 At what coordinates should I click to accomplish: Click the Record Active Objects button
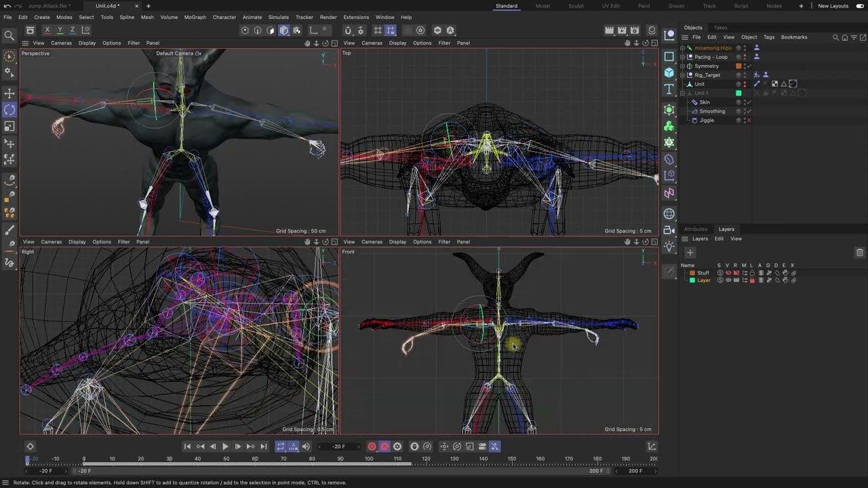[372, 447]
